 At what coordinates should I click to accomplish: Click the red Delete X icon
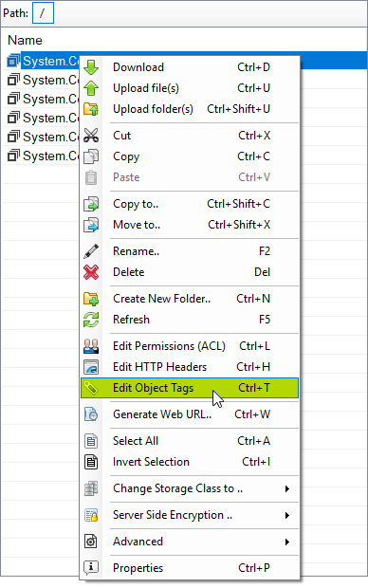(x=91, y=272)
